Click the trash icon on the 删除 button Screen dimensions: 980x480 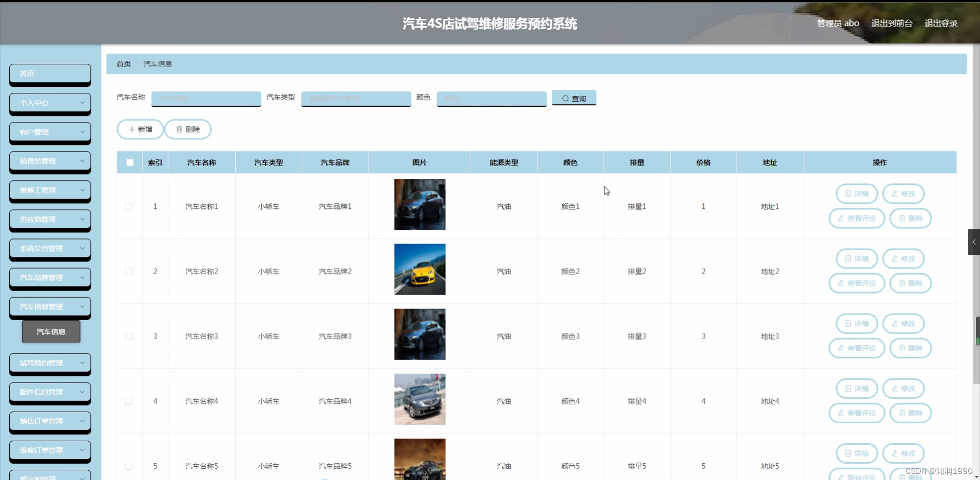[x=179, y=129]
